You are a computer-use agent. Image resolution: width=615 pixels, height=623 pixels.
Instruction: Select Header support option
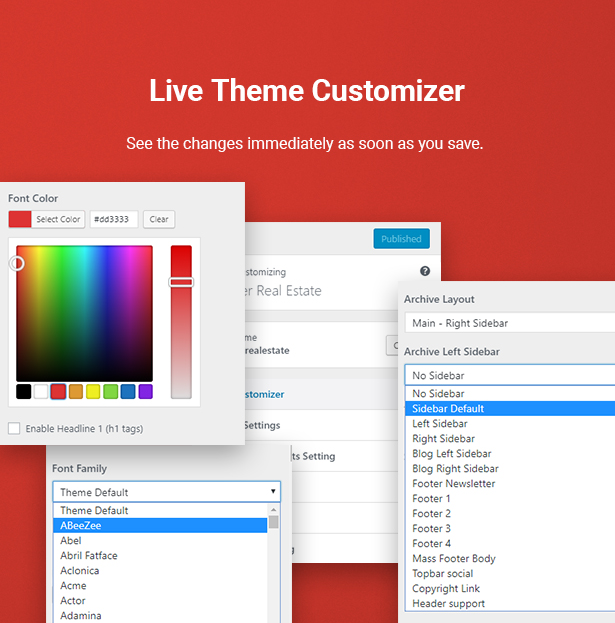[510, 604]
